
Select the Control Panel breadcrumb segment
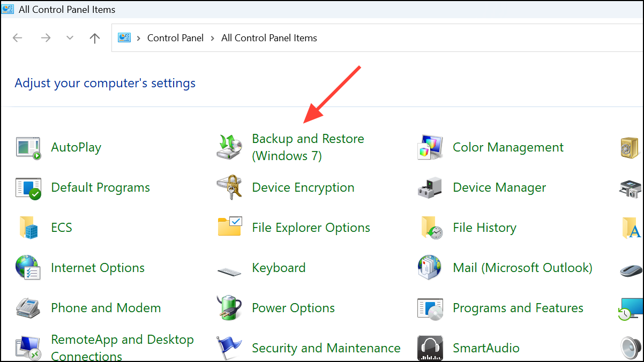point(176,38)
